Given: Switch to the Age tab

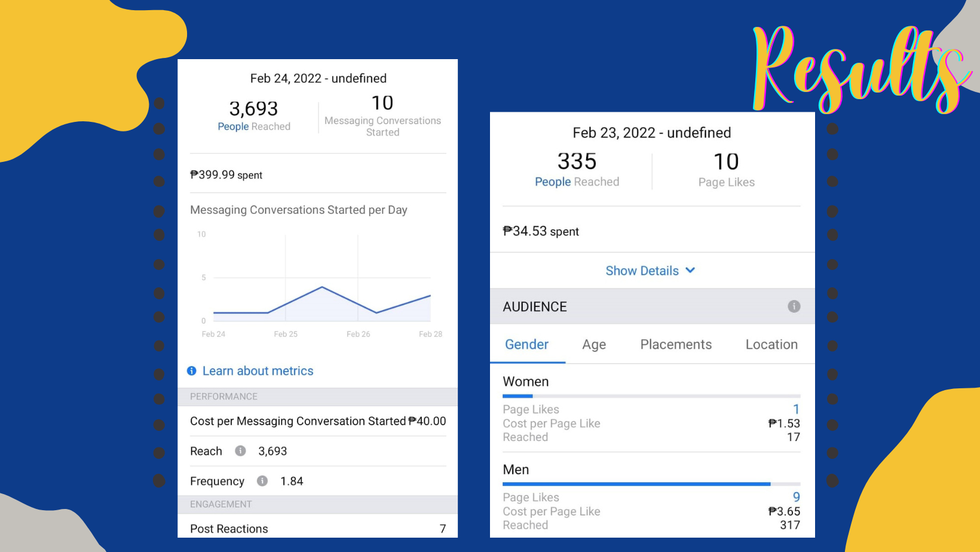Looking at the screenshot, I should [594, 345].
